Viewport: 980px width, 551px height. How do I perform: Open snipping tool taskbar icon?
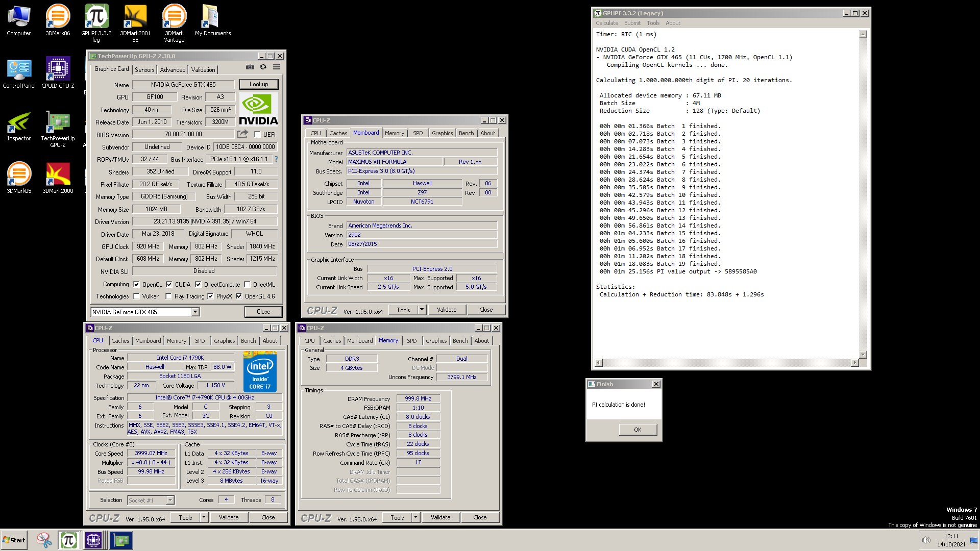coord(44,540)
